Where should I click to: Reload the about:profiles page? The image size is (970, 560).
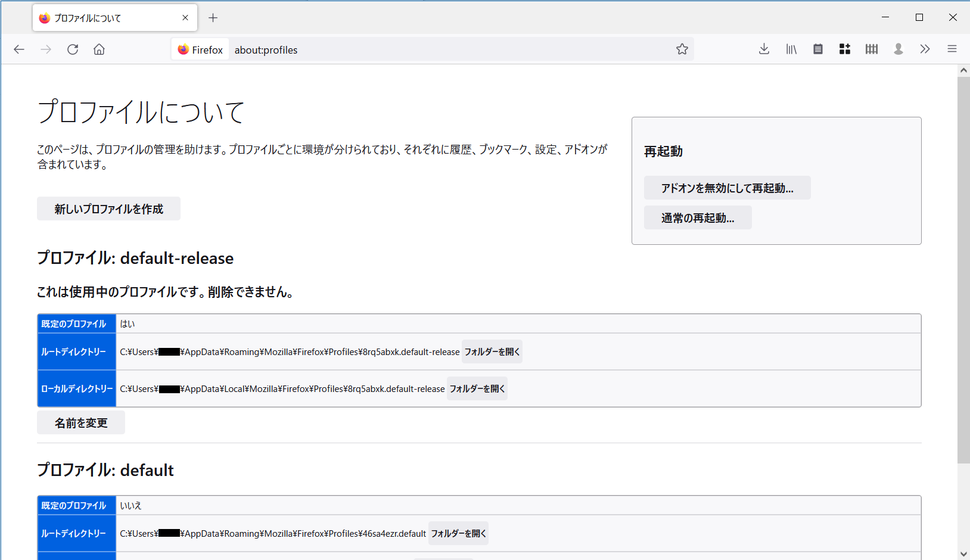[72, 49]
